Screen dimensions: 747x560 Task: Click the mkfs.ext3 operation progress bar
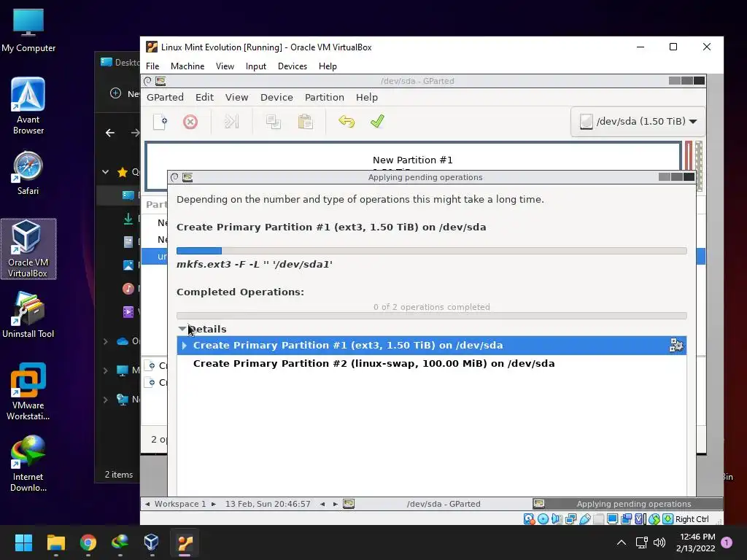click(x=431, y=251)
